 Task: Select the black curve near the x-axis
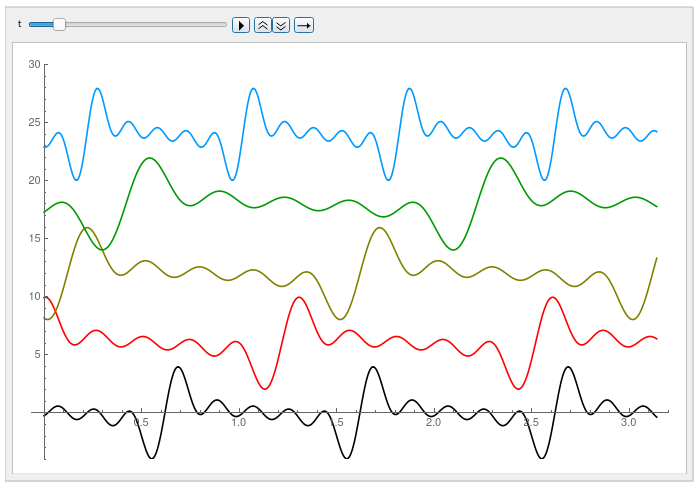click(178, 367)
